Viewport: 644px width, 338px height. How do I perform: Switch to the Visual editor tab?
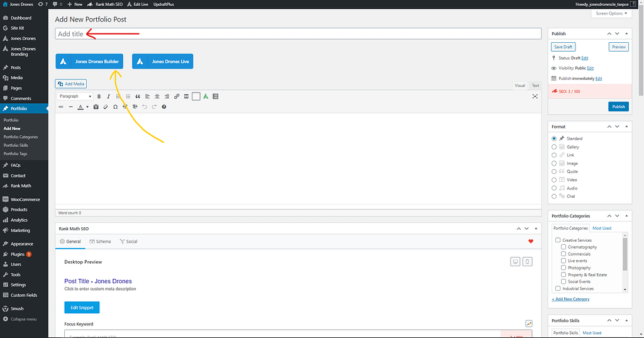tap(519, 86)
